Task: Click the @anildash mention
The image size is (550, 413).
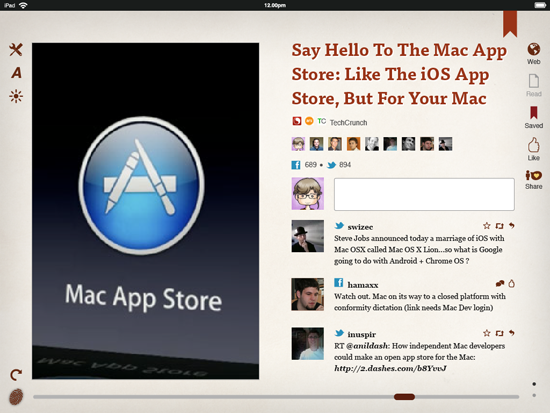Action: [367, 346]
